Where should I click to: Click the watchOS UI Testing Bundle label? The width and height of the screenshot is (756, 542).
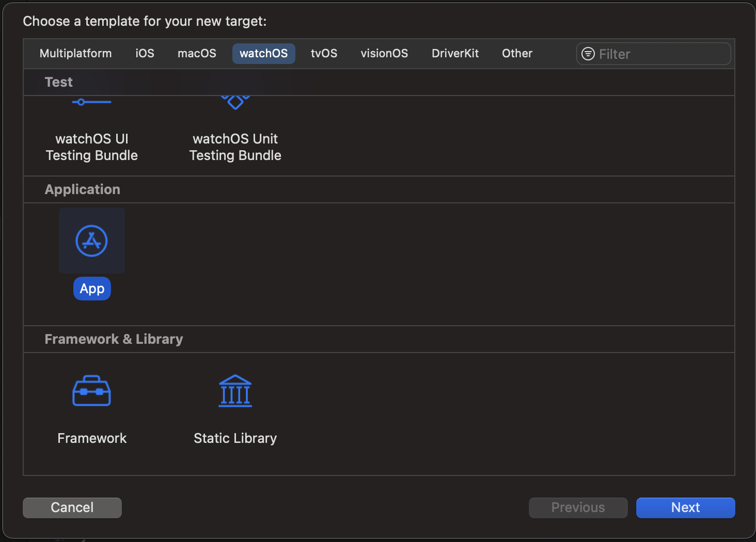[x=92, y=147]
